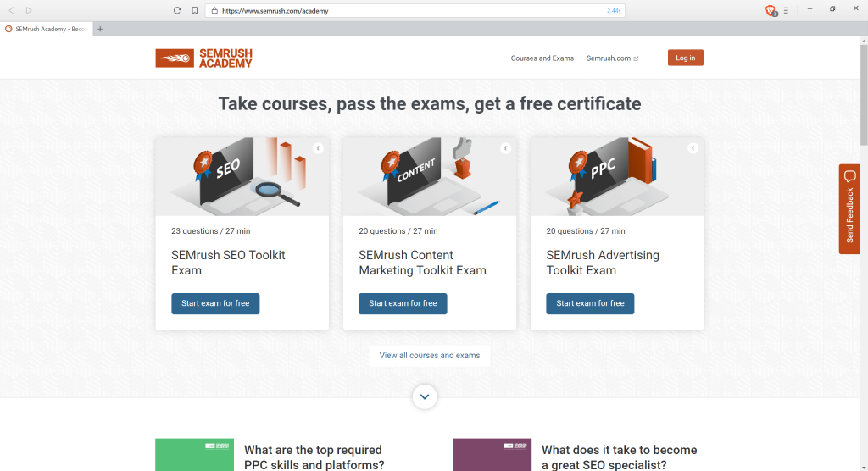Open Brave shields lion icon
Viewport: 868px width, 471px height.
coord(771,10)
